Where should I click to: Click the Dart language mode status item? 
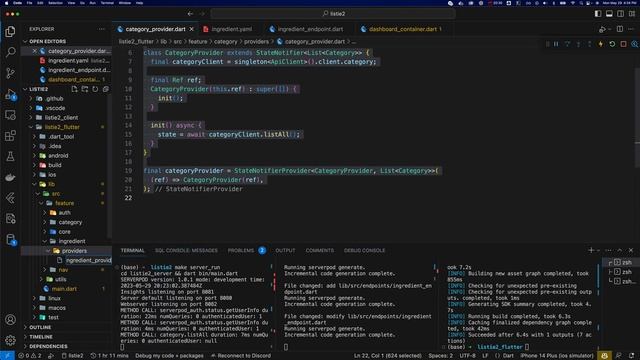click(x=508, y=356)
